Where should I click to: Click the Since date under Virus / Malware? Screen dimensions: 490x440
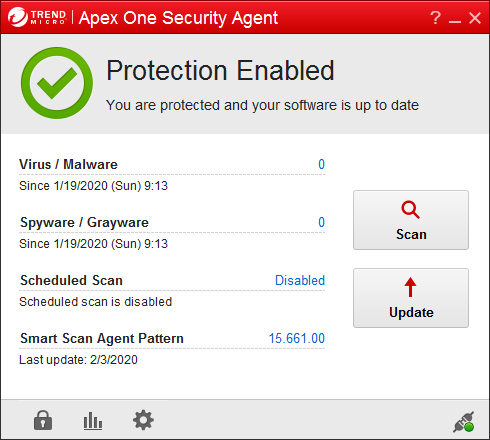93,186
